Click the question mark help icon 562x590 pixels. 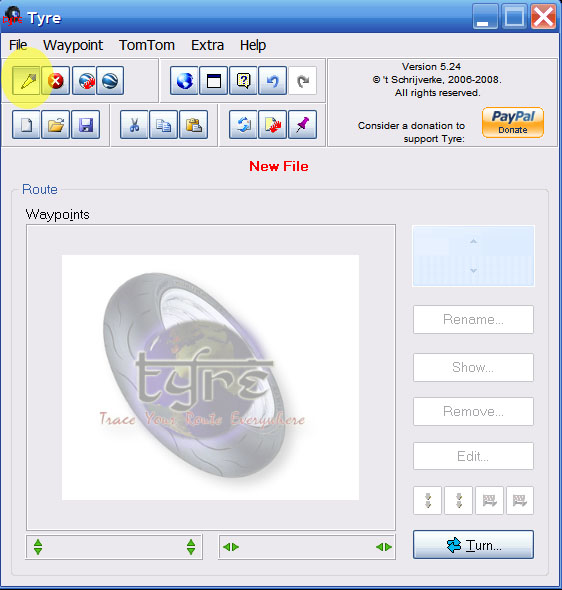(x=243, y=81)
